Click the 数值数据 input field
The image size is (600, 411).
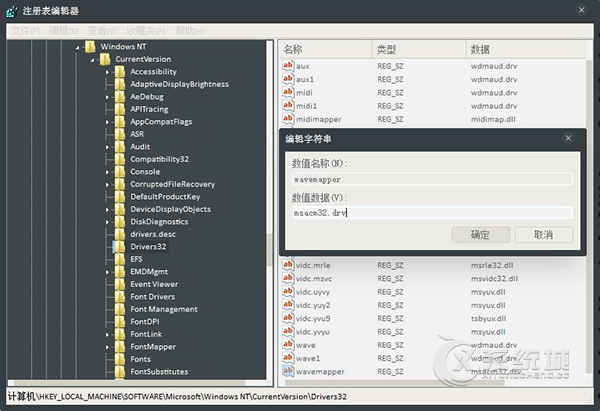pos(432,213)
